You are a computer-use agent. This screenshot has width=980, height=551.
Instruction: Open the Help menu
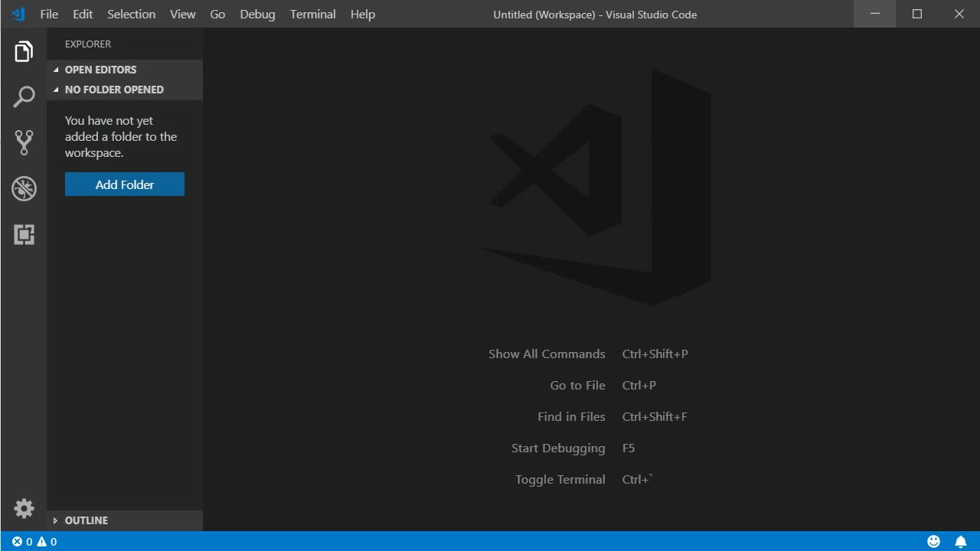click(x=363, y=14)
